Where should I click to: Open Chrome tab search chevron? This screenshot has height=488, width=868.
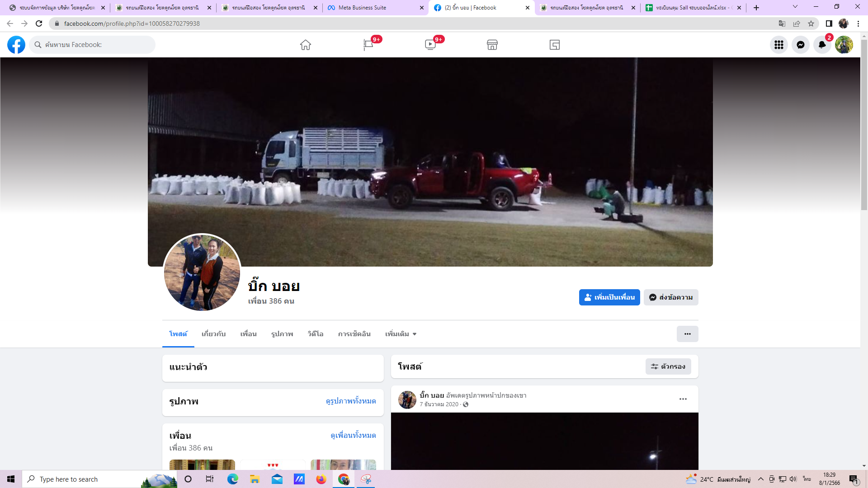tap(795, 7)
